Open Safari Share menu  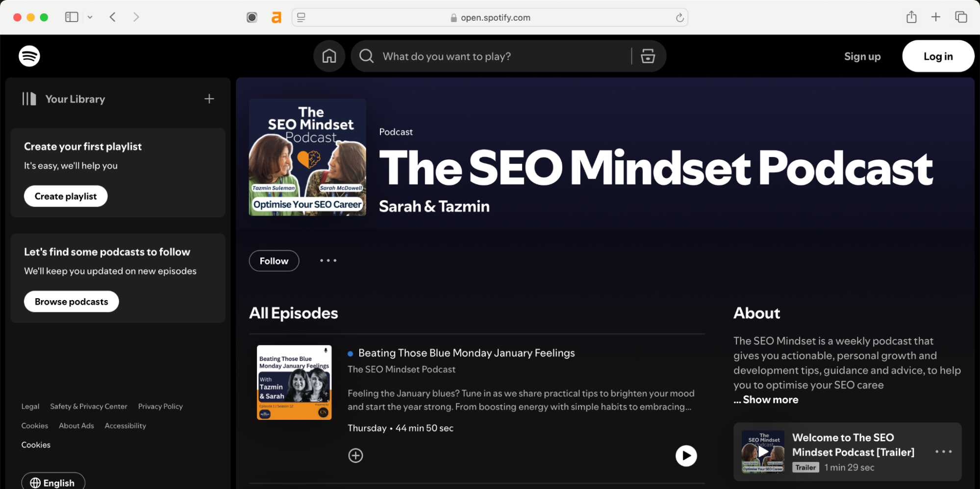(911, 17)
